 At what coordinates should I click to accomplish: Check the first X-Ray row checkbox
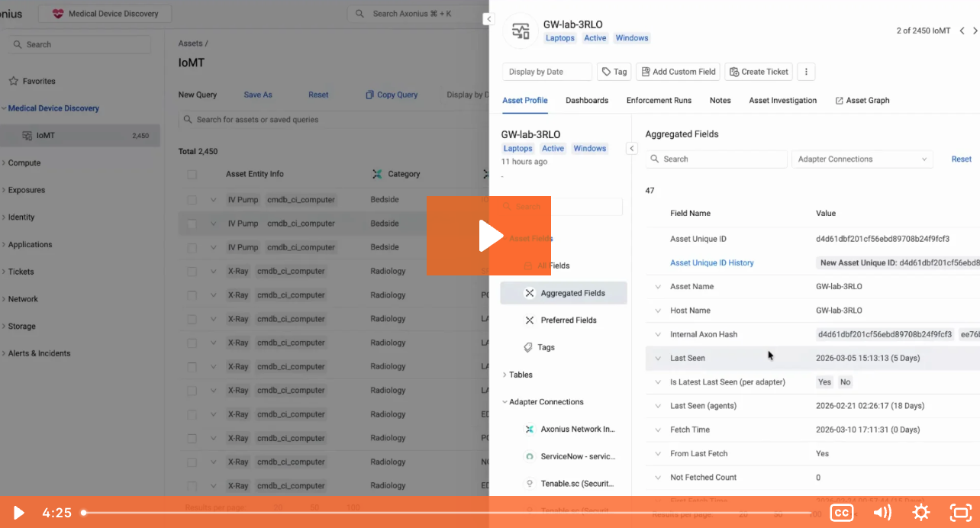pyautogui.click(x=192, y=271)
